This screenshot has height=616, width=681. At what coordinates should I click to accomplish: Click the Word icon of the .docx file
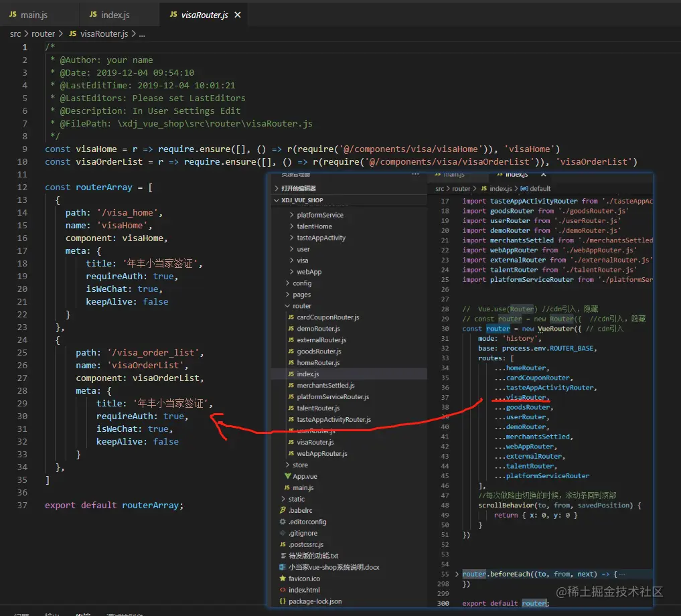(283, 567)
